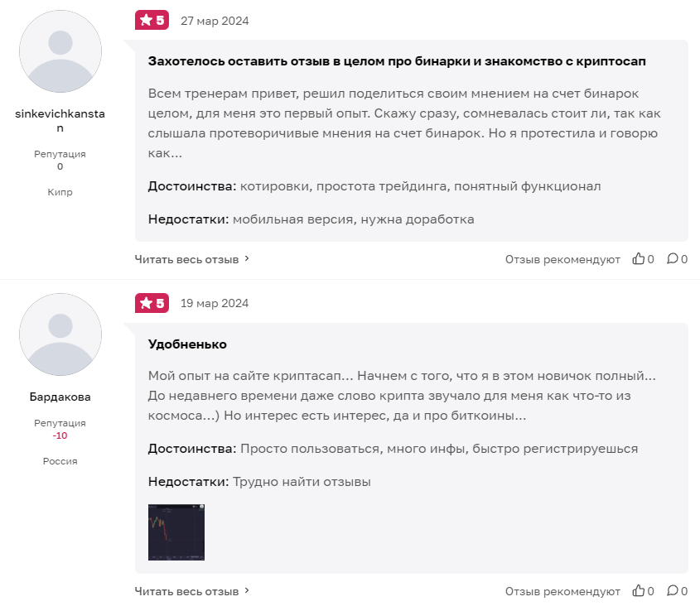The width and height of the screenshot is (700, 611).
Task: Click Отзыв рекомендуют under the first review
Action: pos(562,259)
